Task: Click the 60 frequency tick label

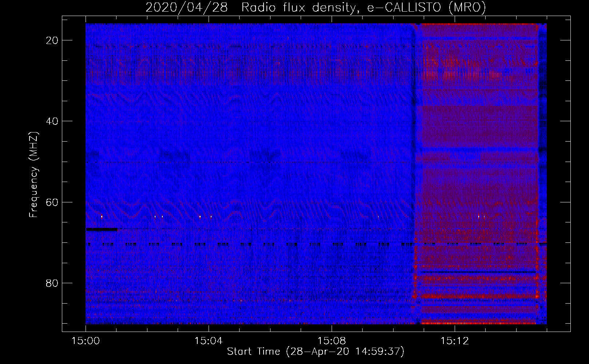Action: tap(52, 202)
